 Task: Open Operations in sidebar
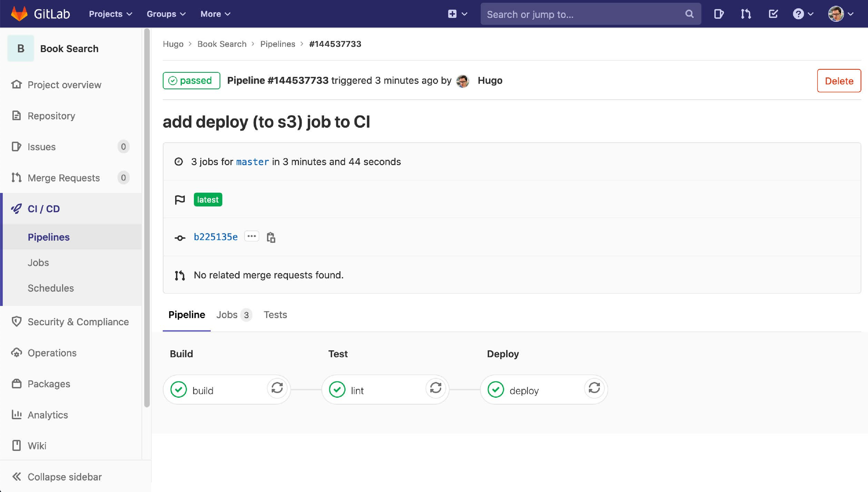(52, 353)
